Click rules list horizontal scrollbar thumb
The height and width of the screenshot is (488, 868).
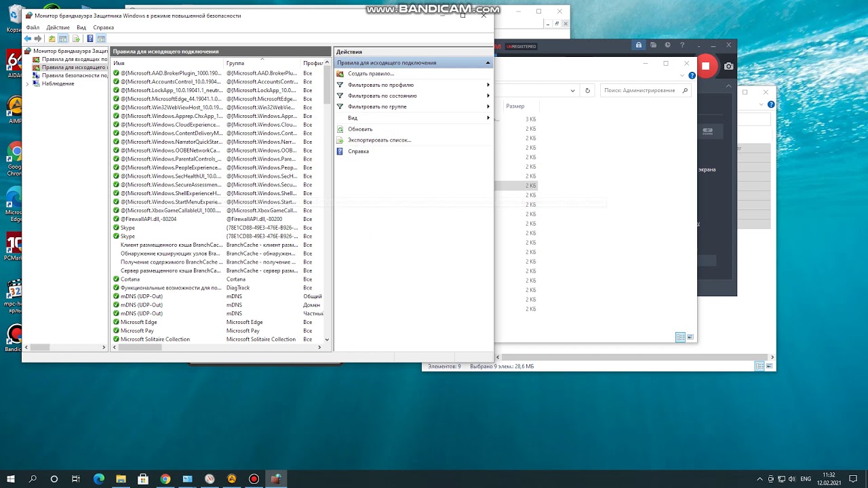(x=140, y=347)
